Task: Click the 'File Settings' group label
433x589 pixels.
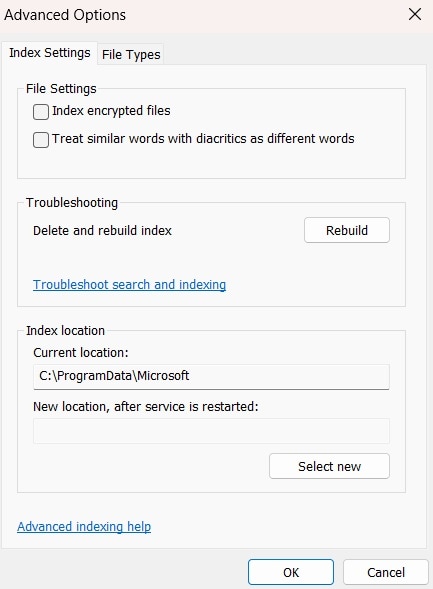Action: 61,89
